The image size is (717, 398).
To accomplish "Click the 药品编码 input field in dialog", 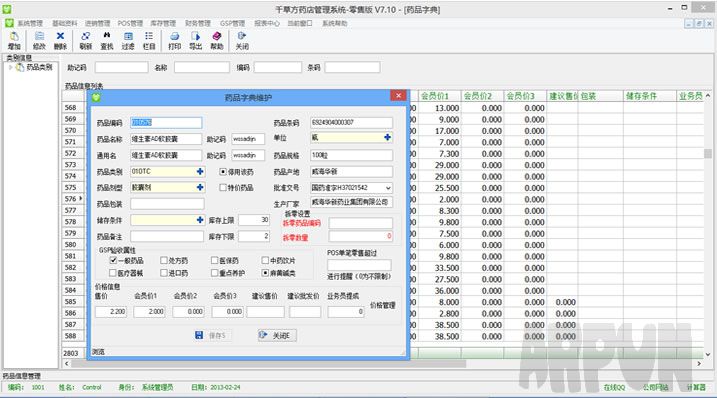I will coord(166,123).
